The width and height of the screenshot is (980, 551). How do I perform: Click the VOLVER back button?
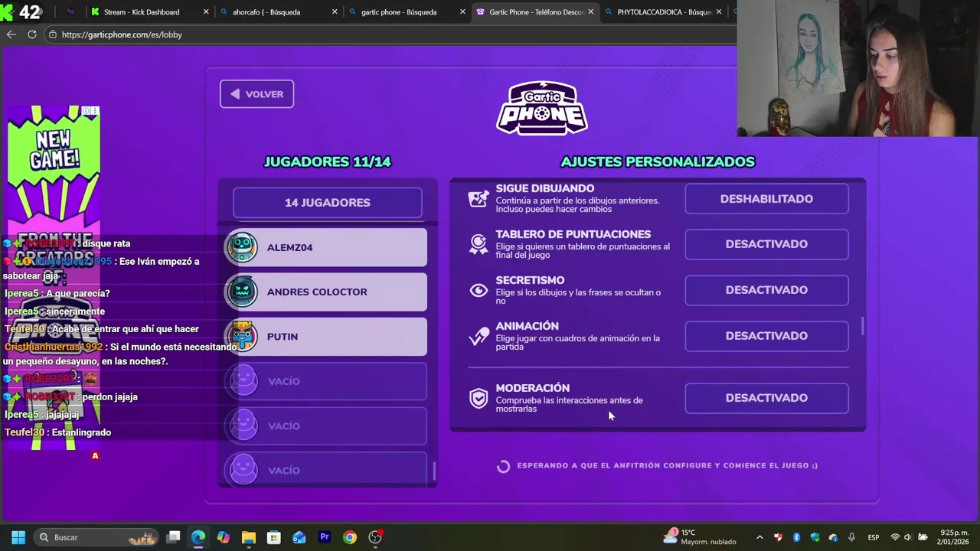click(256, 94)
